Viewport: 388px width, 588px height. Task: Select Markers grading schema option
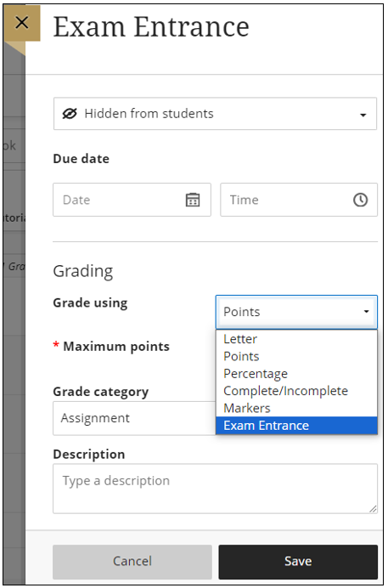[x=296, y=408]
